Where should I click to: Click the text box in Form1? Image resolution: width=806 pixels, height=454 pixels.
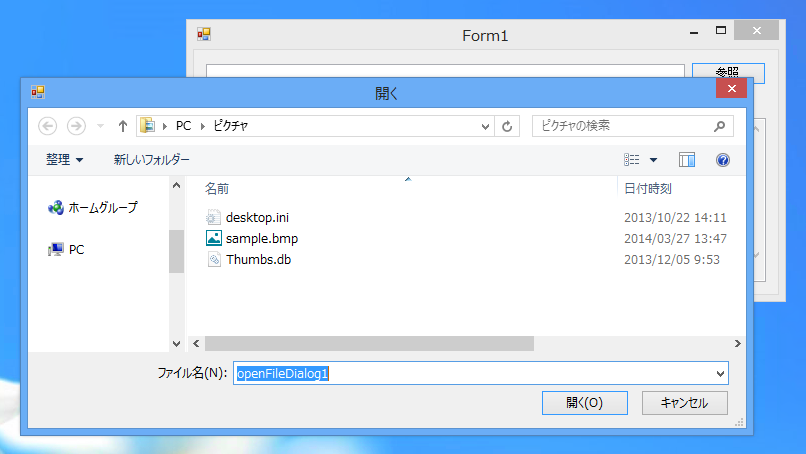click(x=445, y=71)
